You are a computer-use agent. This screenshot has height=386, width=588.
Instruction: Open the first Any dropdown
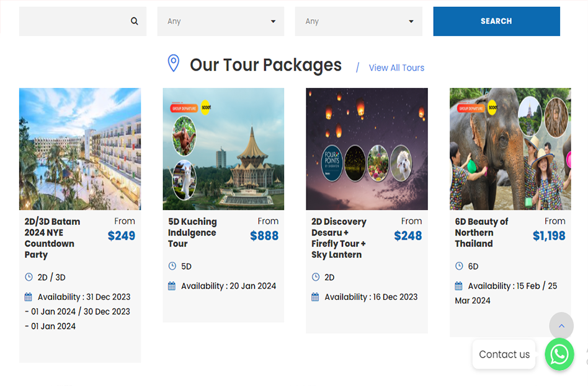click(x=220, y=21)
